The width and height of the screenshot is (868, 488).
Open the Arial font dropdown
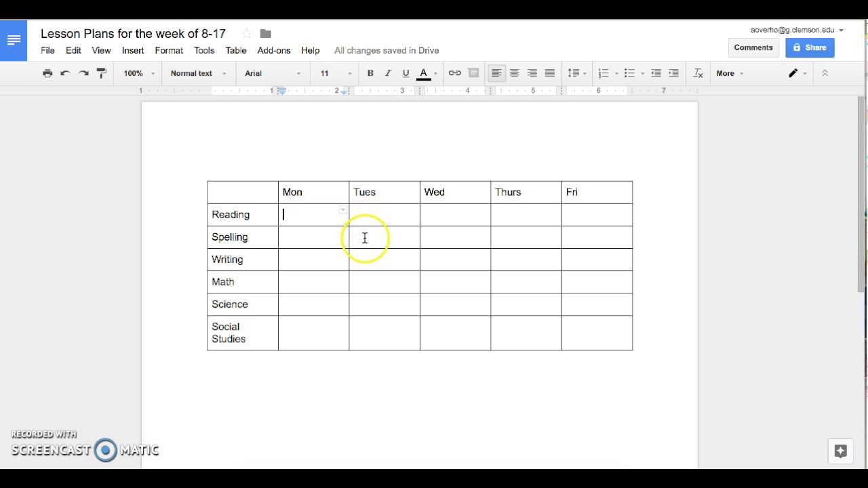pyautogui.click(x=273, y=73)
